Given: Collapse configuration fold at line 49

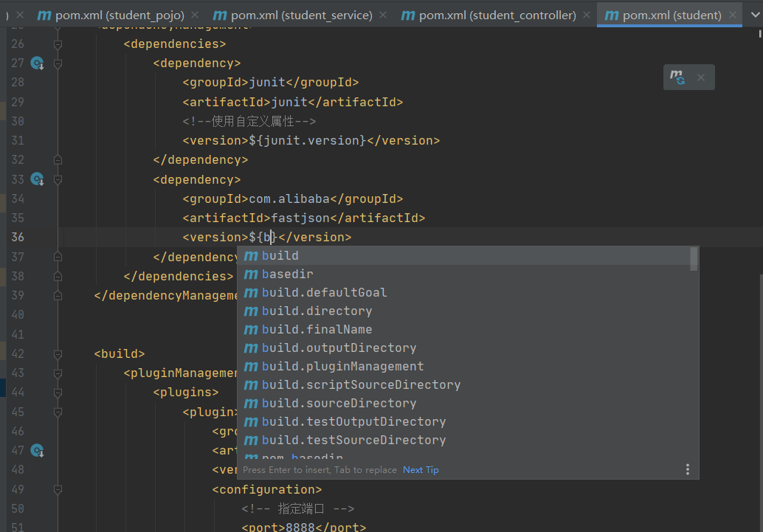Looking at the screenshot, I should (x=58, y=490).
